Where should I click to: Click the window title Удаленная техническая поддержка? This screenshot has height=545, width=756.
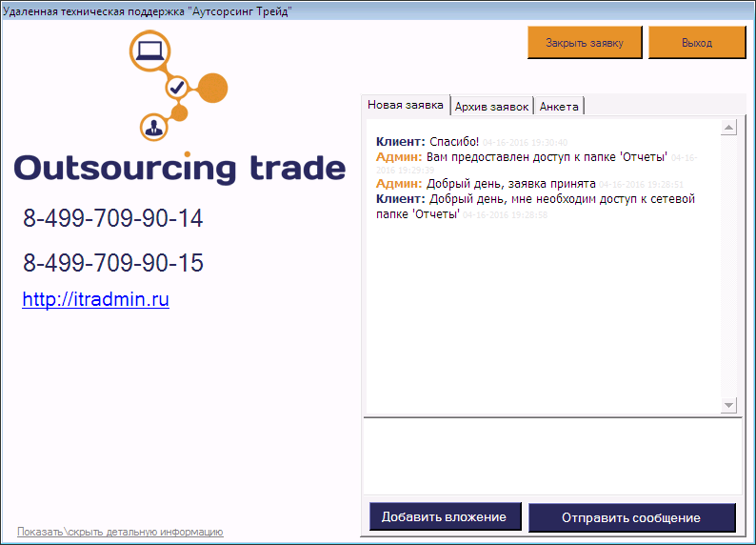pyautogui.click(x=147, y=11)
